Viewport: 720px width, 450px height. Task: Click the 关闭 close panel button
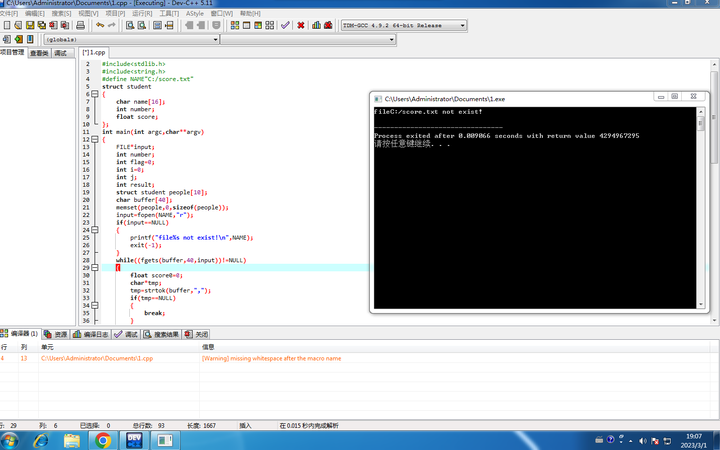tap(198, 334)
